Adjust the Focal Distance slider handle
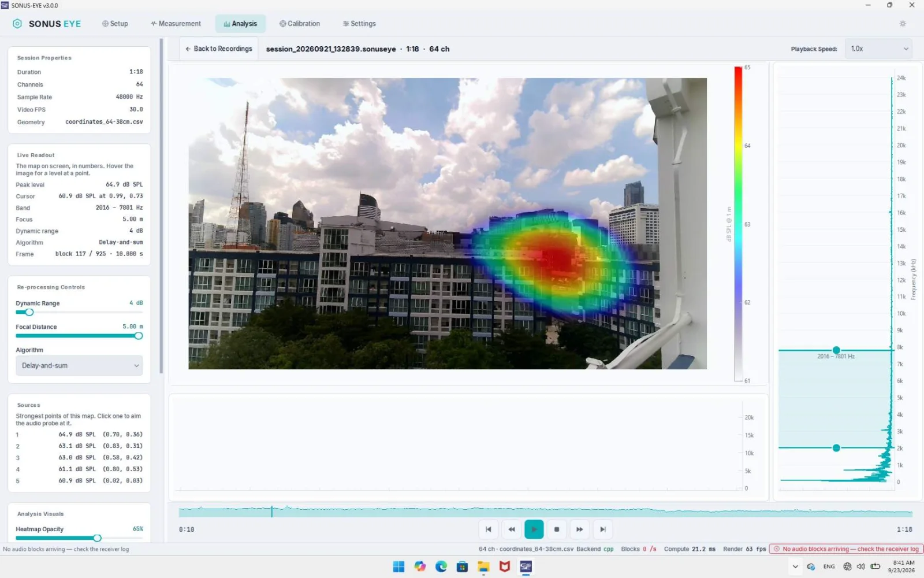 click(139, 336)
